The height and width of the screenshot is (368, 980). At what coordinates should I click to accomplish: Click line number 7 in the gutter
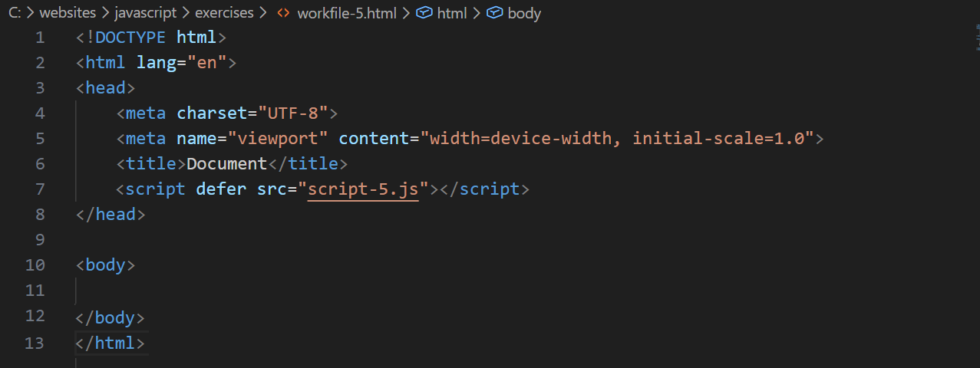(40, 189)
